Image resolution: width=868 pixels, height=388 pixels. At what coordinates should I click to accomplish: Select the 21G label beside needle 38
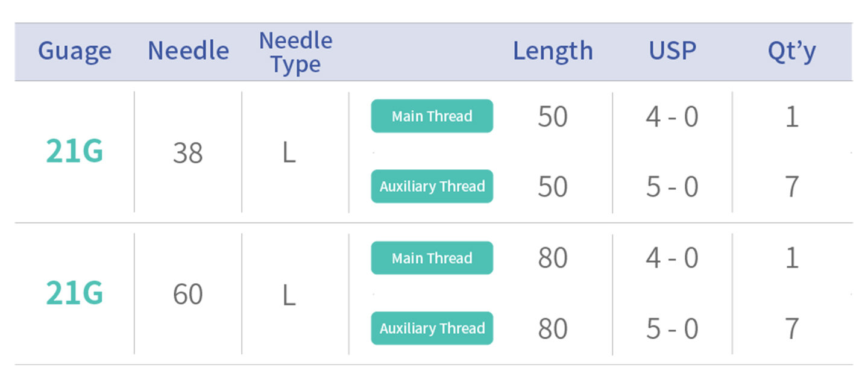point(75,152)
